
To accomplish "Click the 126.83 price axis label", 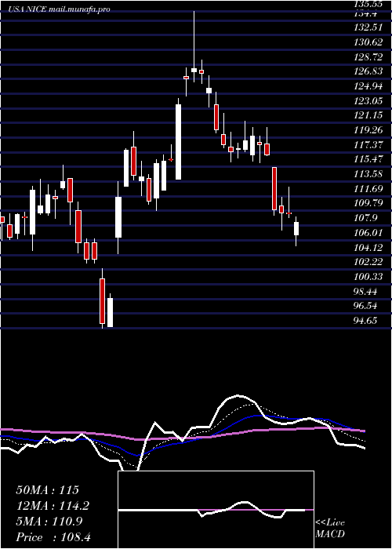I will tap(368, 72).
